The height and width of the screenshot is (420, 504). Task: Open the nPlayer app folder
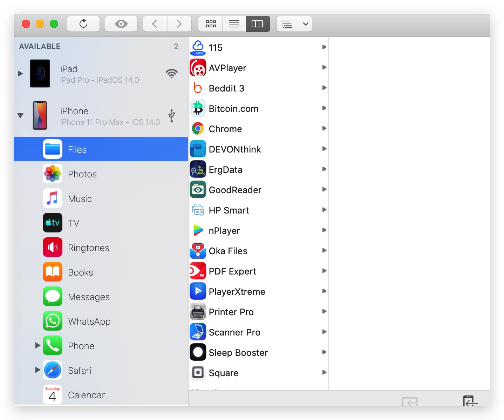point(224,231)
